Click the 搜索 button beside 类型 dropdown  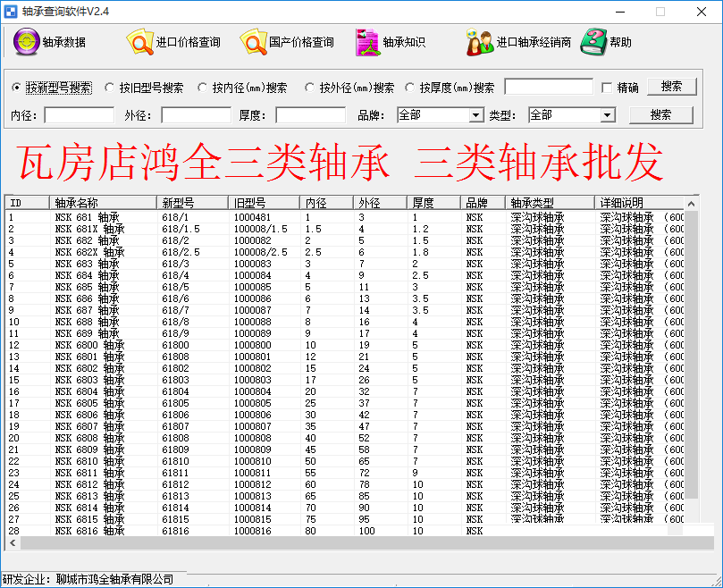[x=660, y=115]
